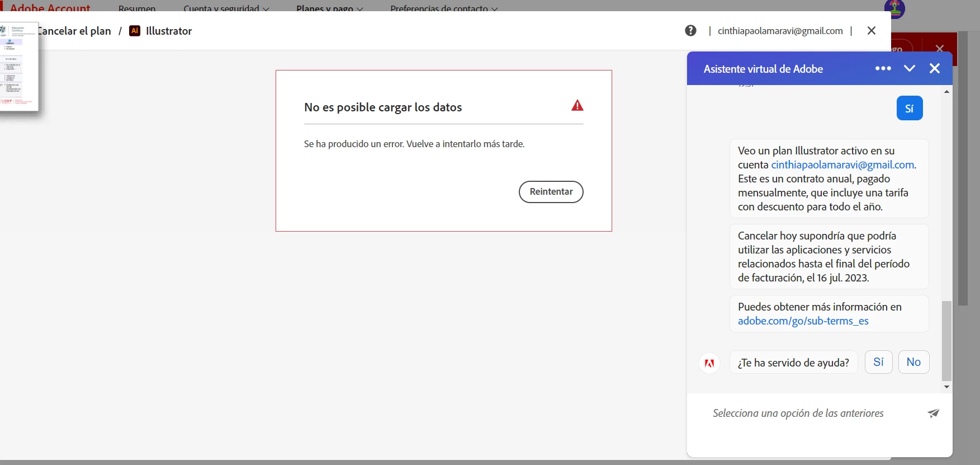Open the Resumen tab
This screenshot has width=980, height=465.
137,8
